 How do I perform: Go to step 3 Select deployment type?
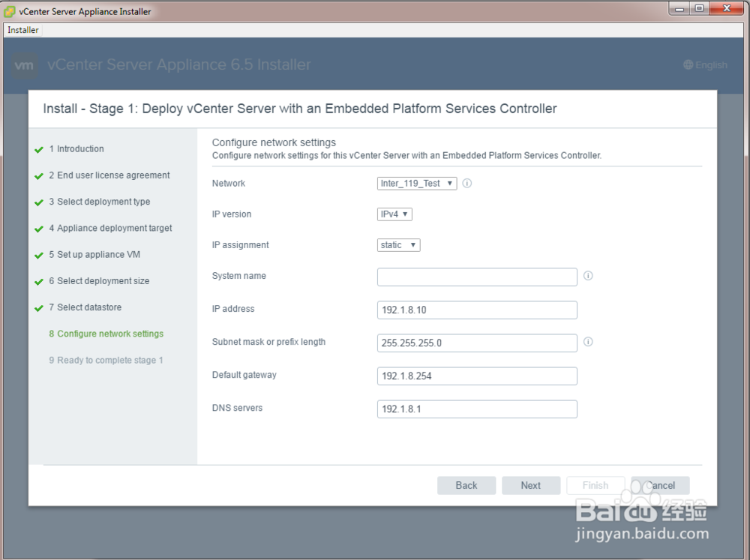click(100, 202)
